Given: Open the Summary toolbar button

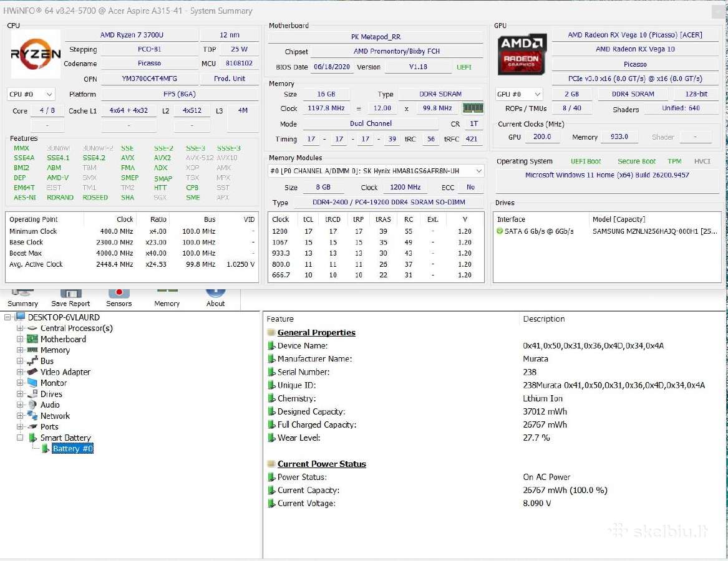Looking at the screenshot, I should pos(22,299).
